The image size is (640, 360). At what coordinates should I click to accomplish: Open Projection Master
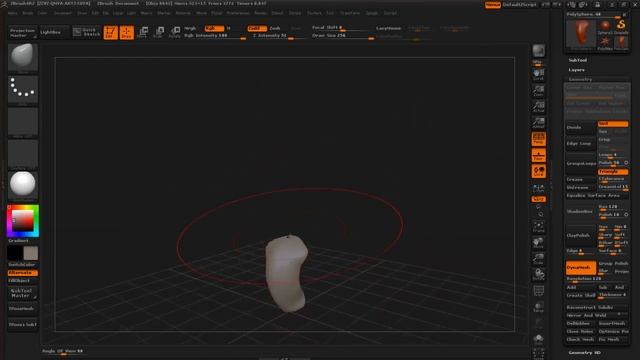(22, 33)
